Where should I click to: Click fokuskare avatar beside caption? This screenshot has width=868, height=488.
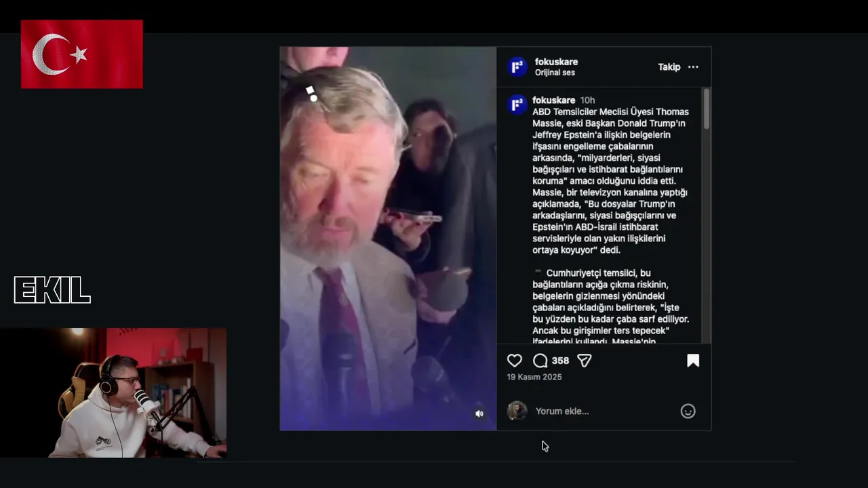click(x=517, y=104)
